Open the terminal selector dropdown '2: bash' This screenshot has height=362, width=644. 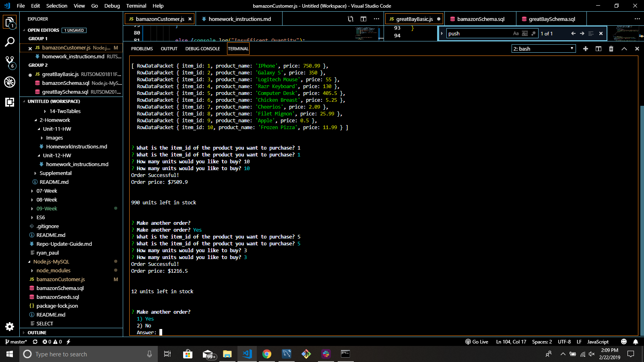[543, 49]
